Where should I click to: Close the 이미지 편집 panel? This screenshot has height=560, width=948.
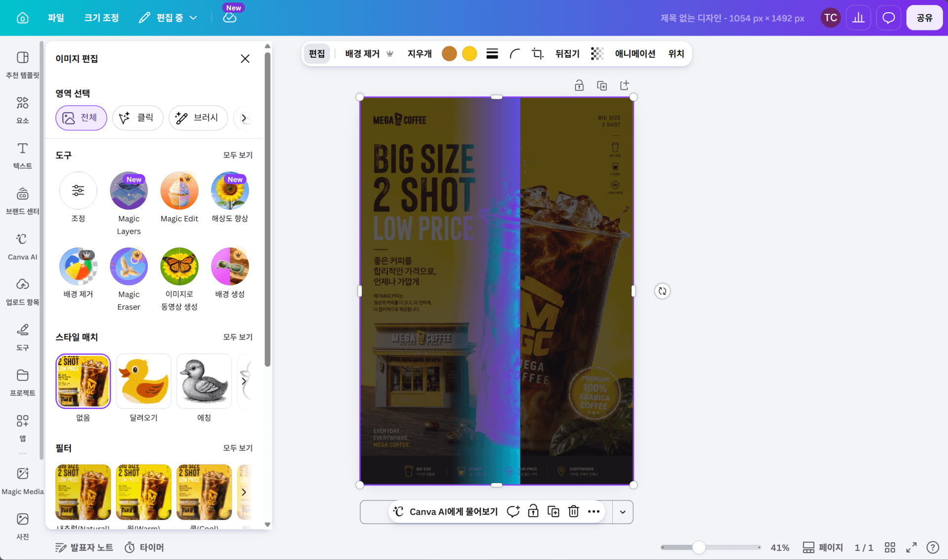tap(245, 59)
